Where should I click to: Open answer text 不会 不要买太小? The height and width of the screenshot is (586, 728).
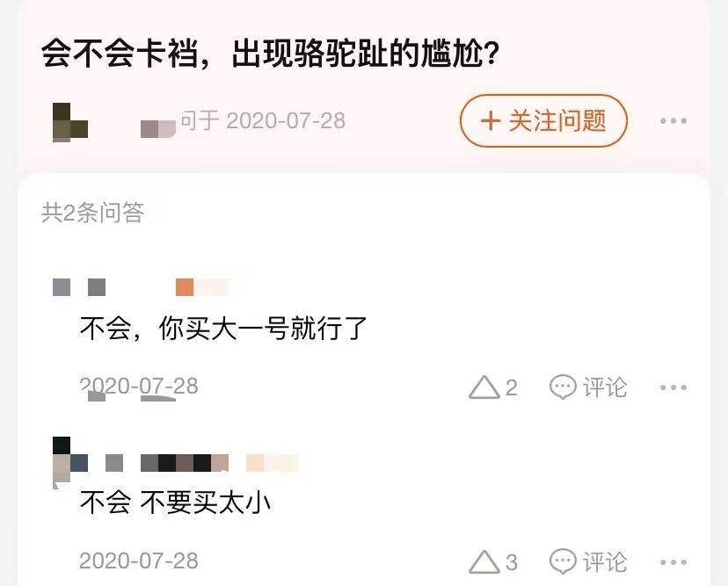[175, 502]
